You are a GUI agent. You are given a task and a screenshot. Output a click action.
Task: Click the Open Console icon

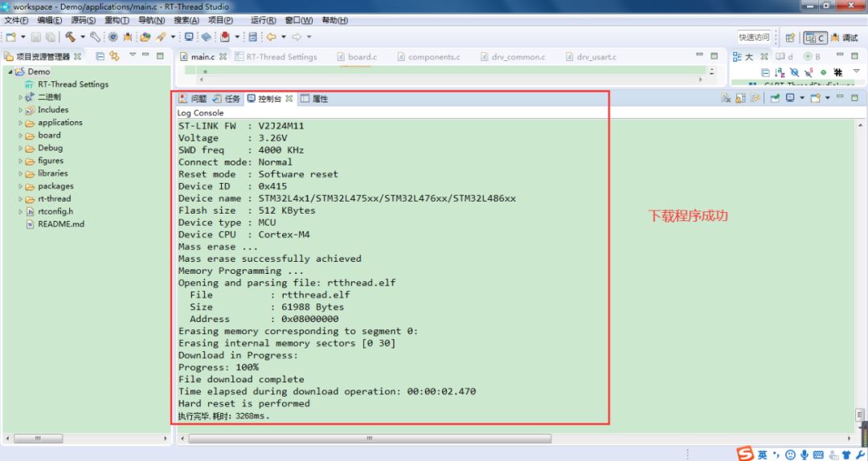816,98
